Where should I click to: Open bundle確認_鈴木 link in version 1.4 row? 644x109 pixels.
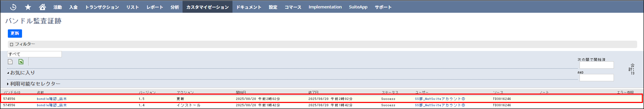click(52, 105)
